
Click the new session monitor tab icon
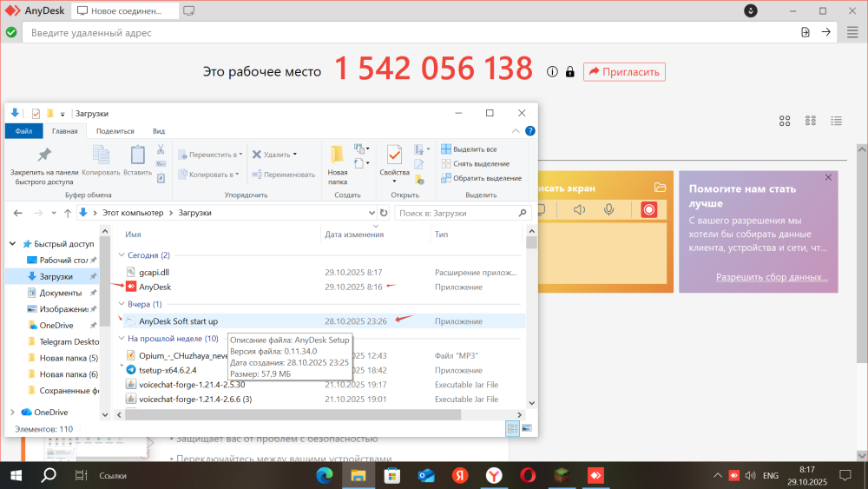click(188, 10)
